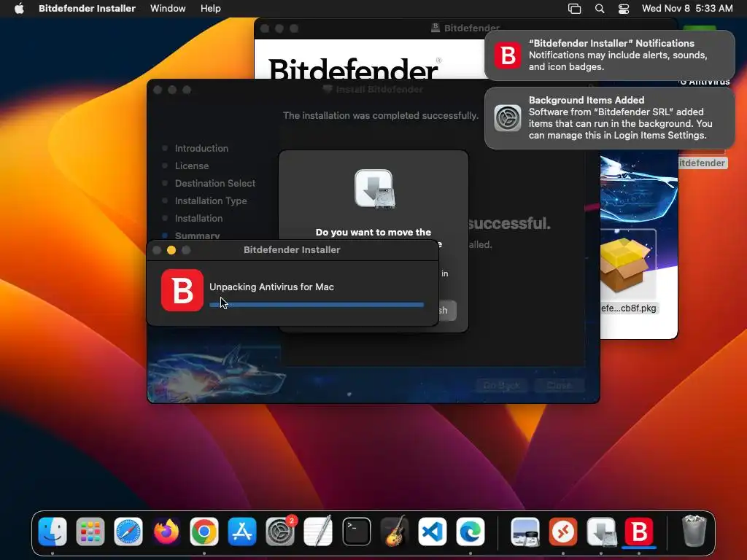Image resolution: width=747 pixels, height=560 pixels.
Task: Select the License step in installer sidebar
Action: click(192, 166)
